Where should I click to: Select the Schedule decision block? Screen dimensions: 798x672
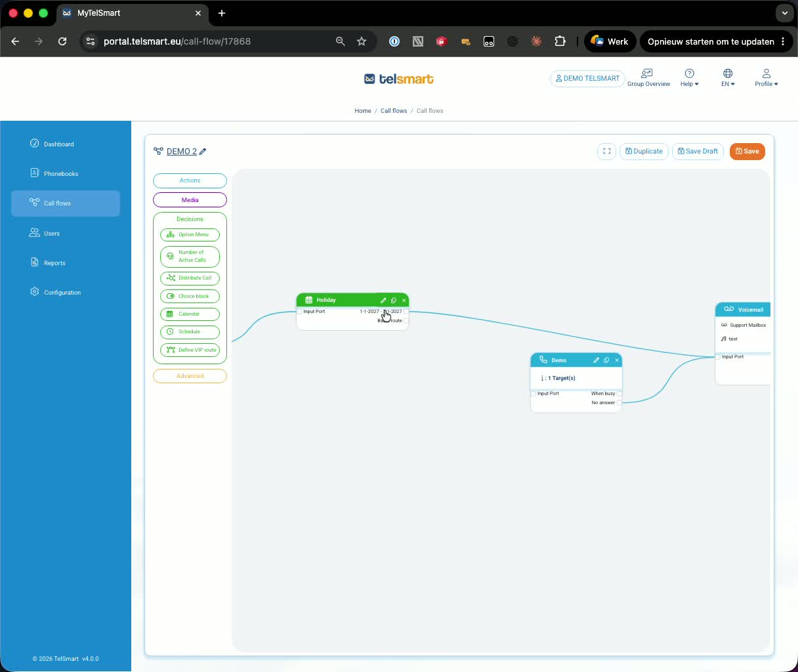coord(190,332)
